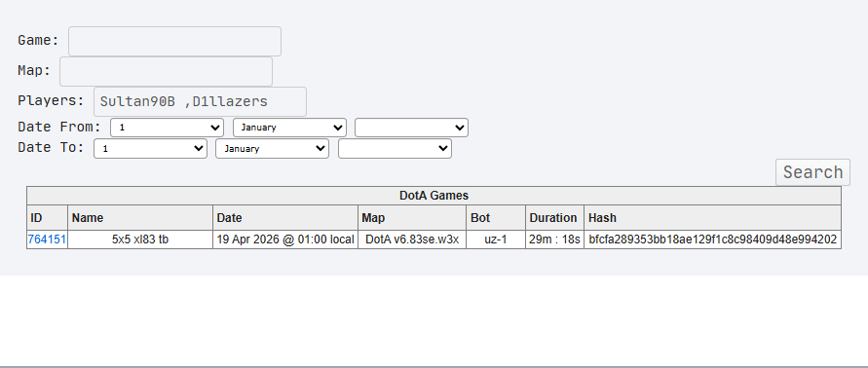
Task: Click the Game text input field
Action: point(174,41)
